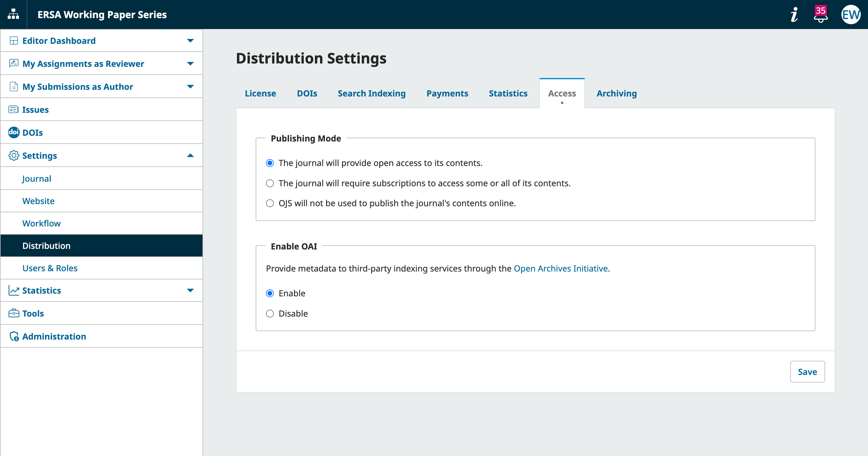Click the Administration shield icon
Viewport: 868px width, 456px height.
coord(14,336)
